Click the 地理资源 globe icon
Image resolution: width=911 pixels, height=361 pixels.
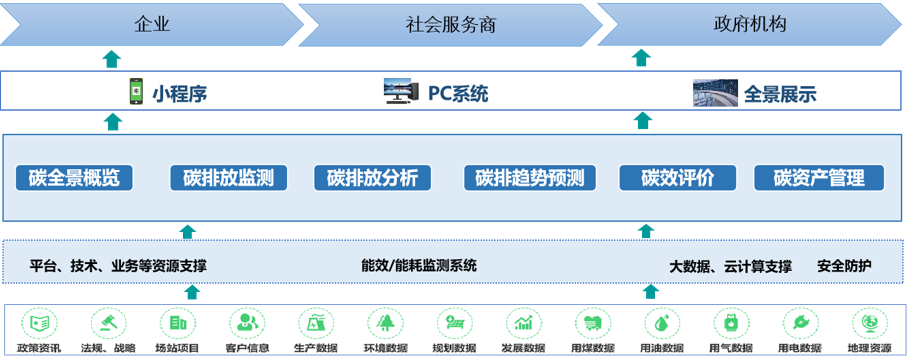coord(870,323)
